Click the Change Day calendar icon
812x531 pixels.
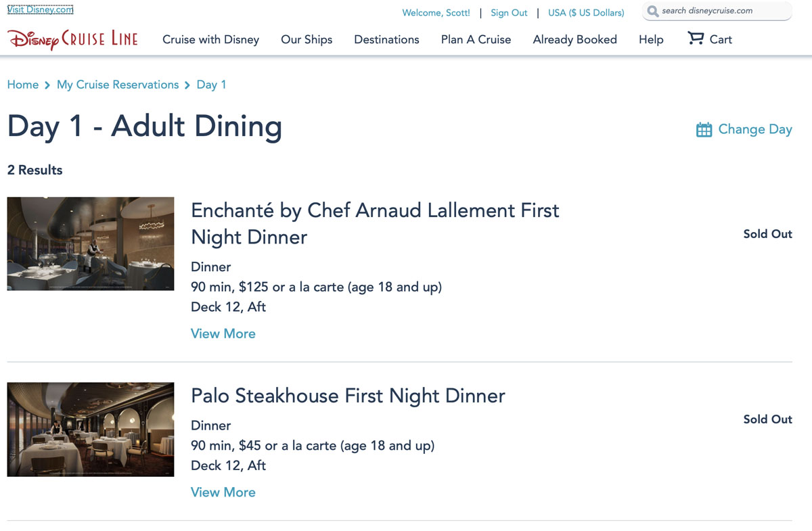coord(704,129)
